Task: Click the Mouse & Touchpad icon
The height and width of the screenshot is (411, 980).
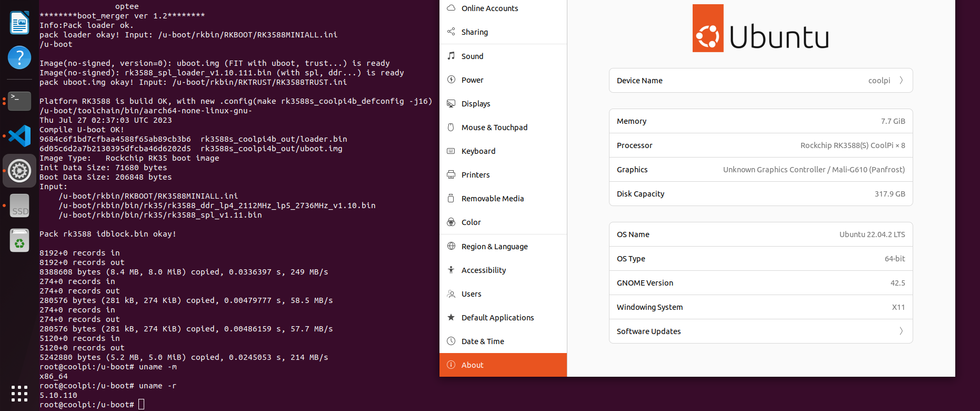Action: coord(451,127)
